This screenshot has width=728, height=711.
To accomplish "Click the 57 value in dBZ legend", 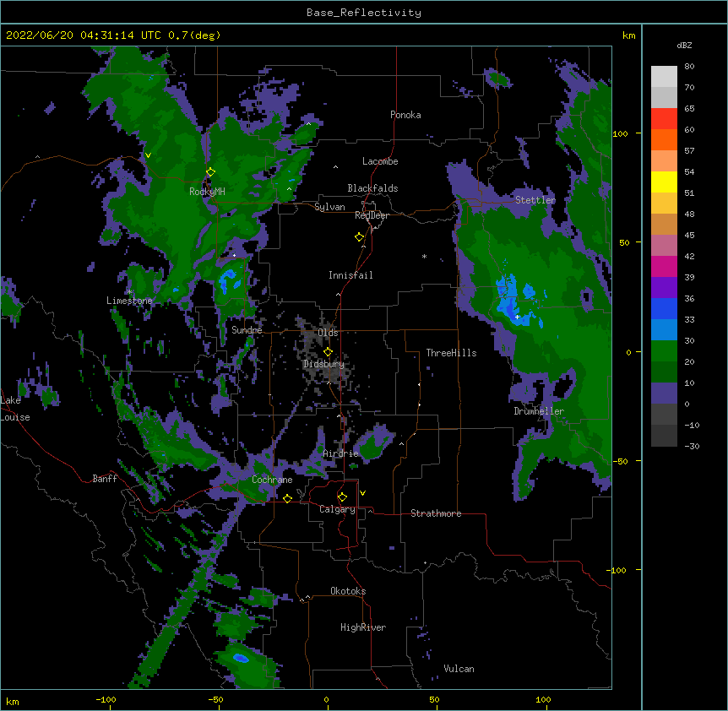I will [x=689, y=151].
